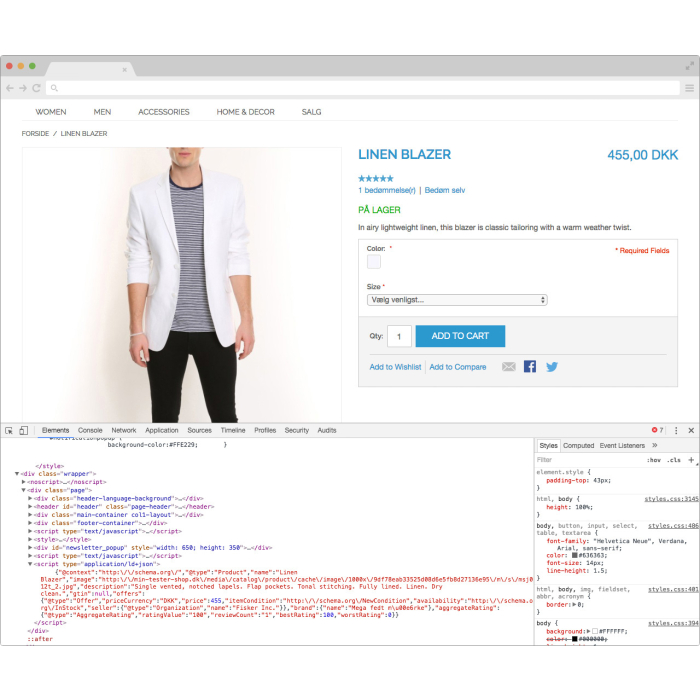This screenshot has height=700, width=700.
Task: Open the HOME & DECOR category
Action: [x=246, y=112]
